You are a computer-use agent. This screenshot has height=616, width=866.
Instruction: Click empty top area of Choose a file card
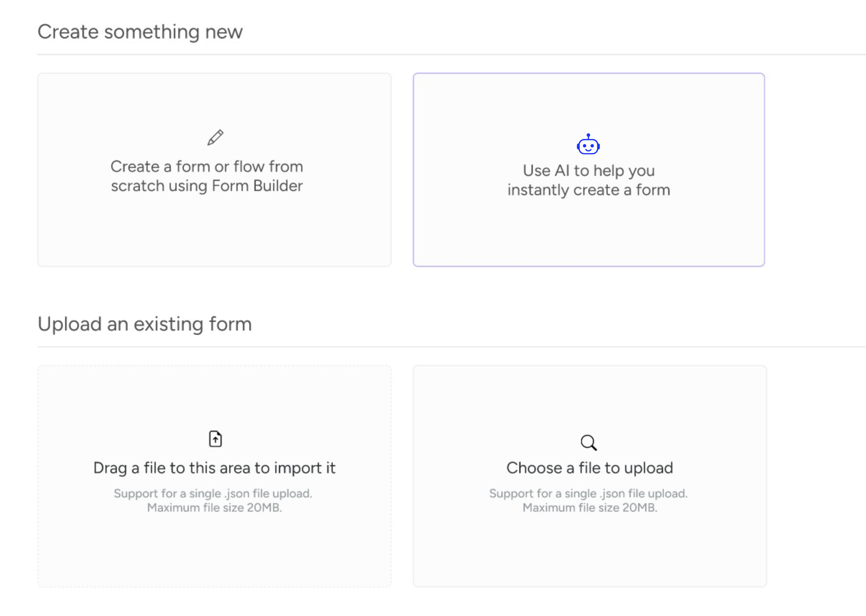(589, 395)
